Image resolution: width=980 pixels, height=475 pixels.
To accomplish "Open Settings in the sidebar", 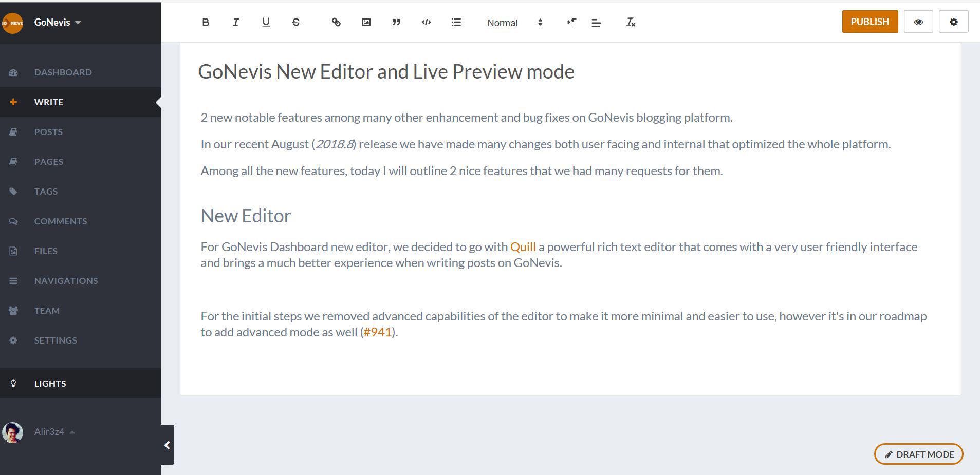I will tap(80, 340).
